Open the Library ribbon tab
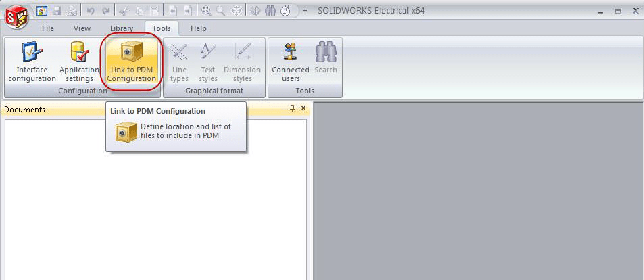Image resolution: width=644 pixels, height=280 pixels. [122, 28]
